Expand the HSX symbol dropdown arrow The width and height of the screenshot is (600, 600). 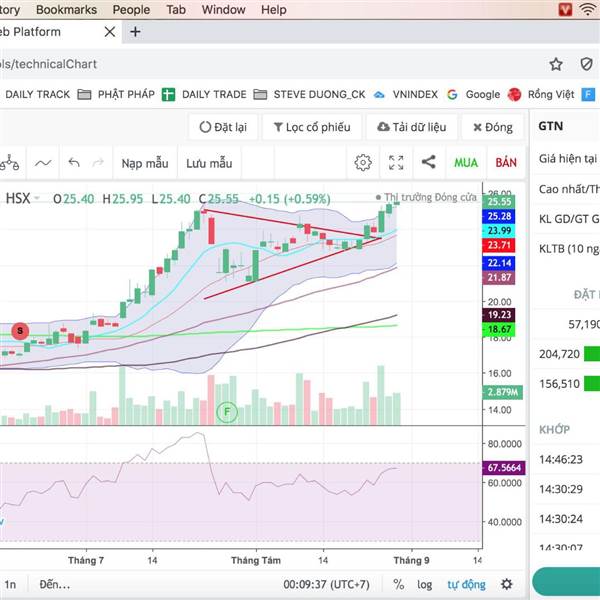(37, 198)
